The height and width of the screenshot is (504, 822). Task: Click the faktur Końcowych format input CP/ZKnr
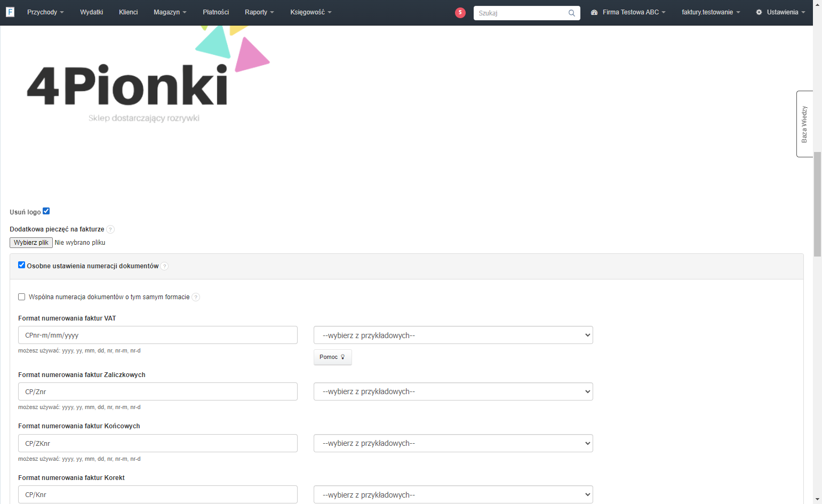pos(158,443)
